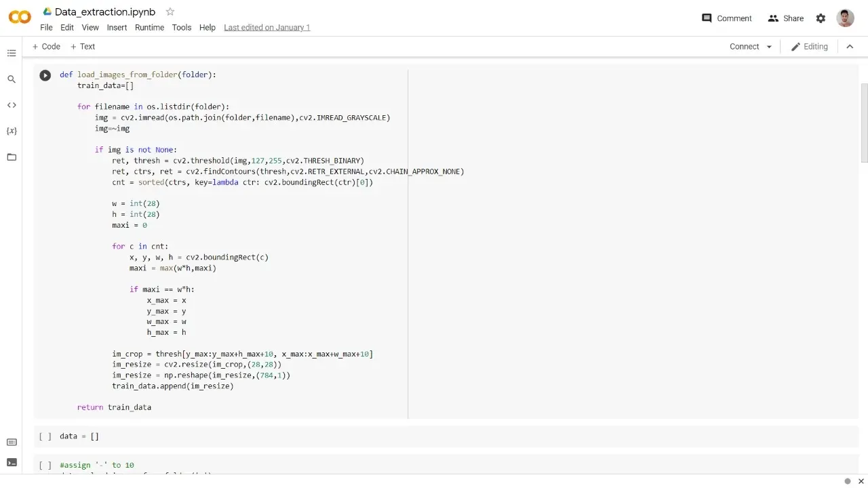This screenshot has height=488, width=868.
Task: Open the code snippets panel icon
Action: (x=12, y=105)
